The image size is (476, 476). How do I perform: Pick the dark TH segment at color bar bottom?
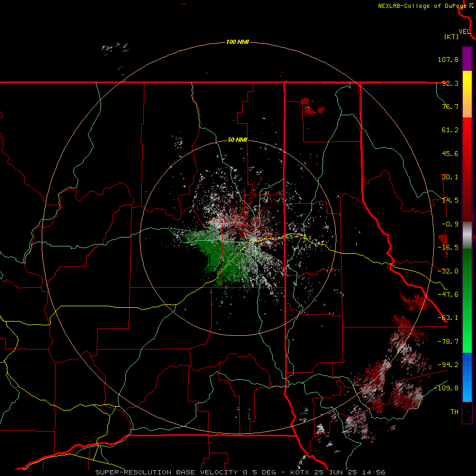tap(467, 413)
